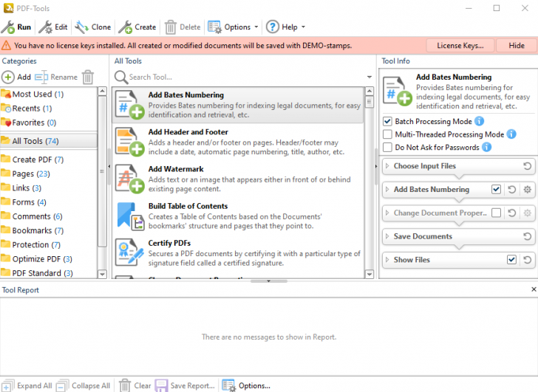Open the Edit tool command
The height and width of the screenshot is (392, 538).
pos(53,27)
